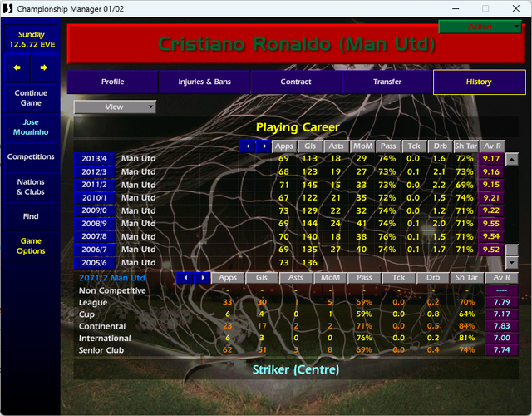This screenshot has height=416, width=532.
Task: Click the left arrow beside the career Apps header
Action: coord(248,146)
